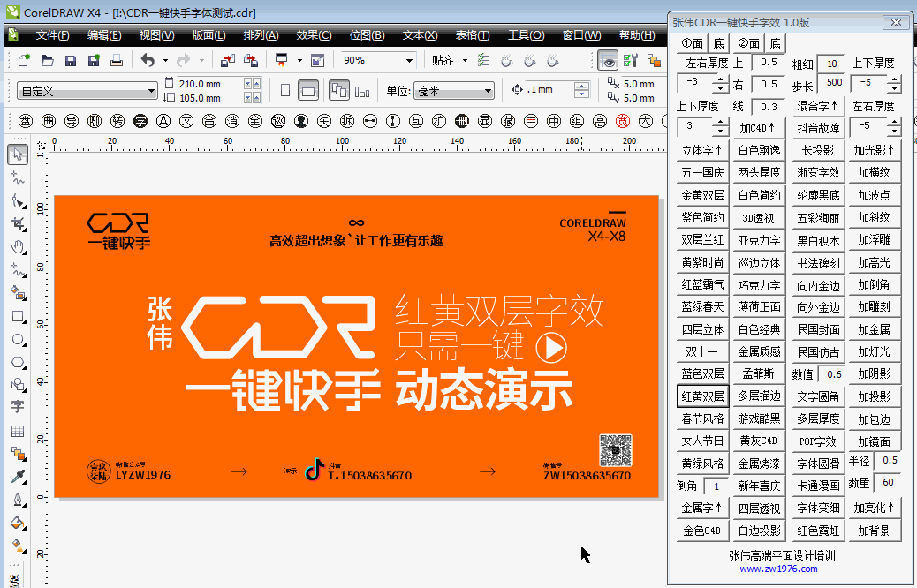Toggle apply-layout-to-all-pages button
The width and height of the screenshot is (917, 588).
point(339,91)
